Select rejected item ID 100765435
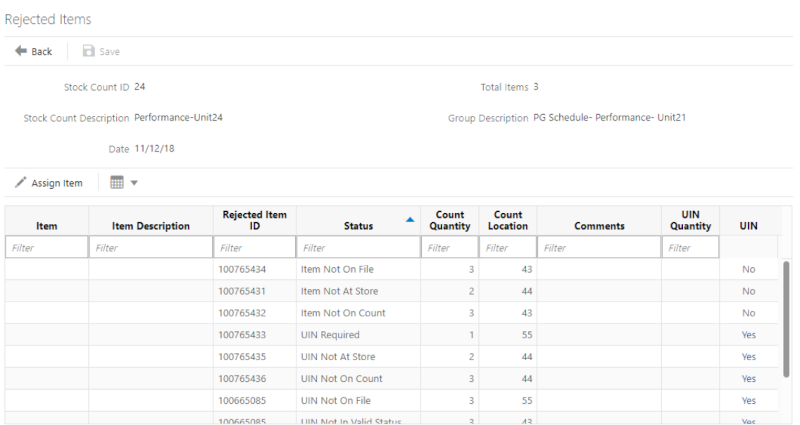 point(242,357)
